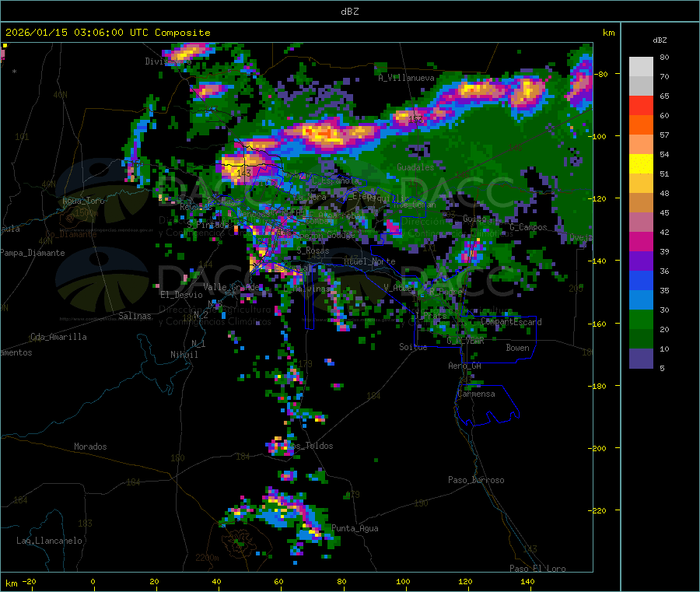Click the Nihuil map label
This screenshot has height=592, width=700.
(184, 355)
